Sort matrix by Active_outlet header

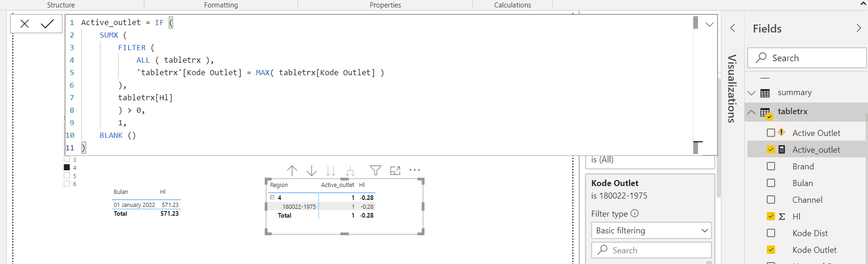[x=338, y=185]
